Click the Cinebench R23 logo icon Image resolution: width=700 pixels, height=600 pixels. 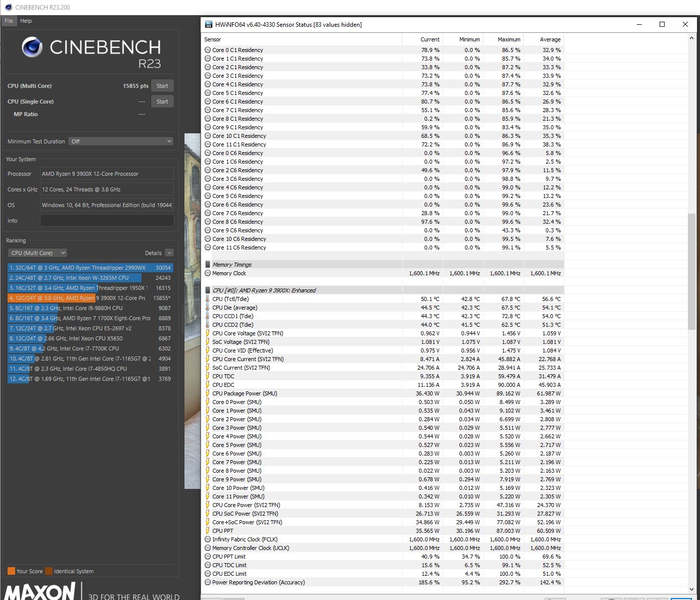click(x=32, y=46)
